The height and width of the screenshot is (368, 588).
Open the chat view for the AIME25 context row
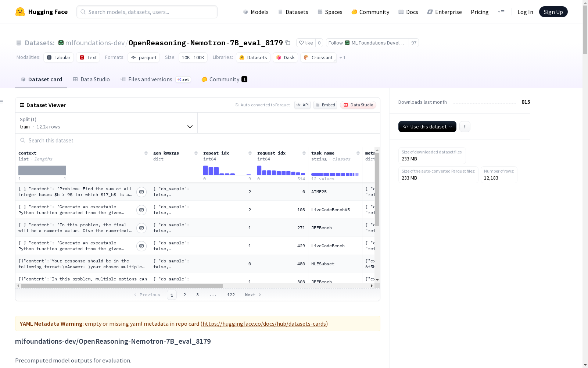click(141, 192)
